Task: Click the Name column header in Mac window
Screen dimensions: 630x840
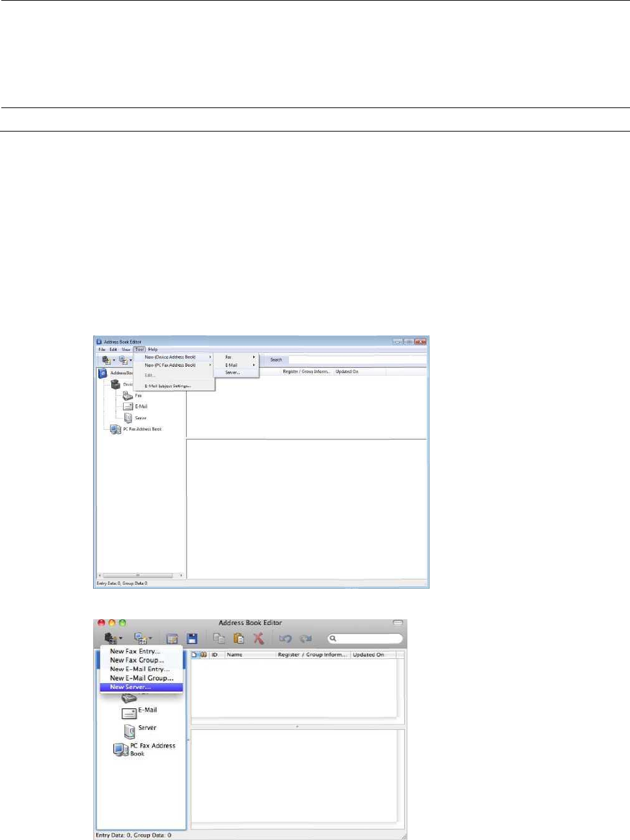Action: click(x=251, y=654)
